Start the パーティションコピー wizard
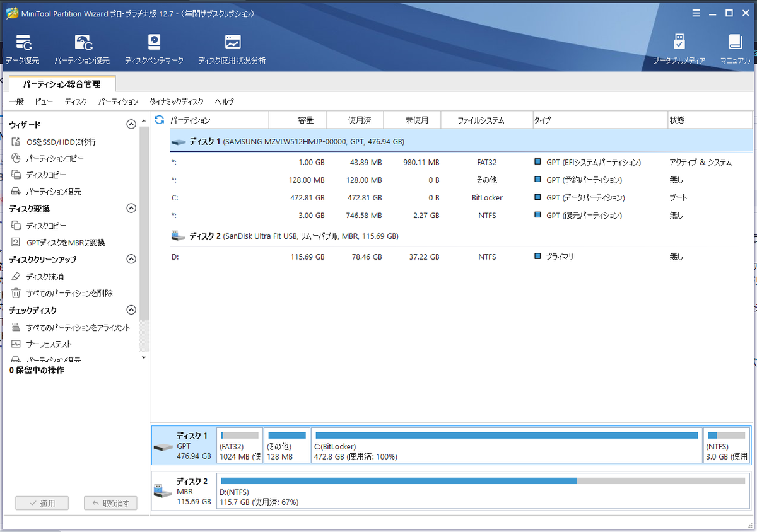757x532 pixels. tap(55, 159)
